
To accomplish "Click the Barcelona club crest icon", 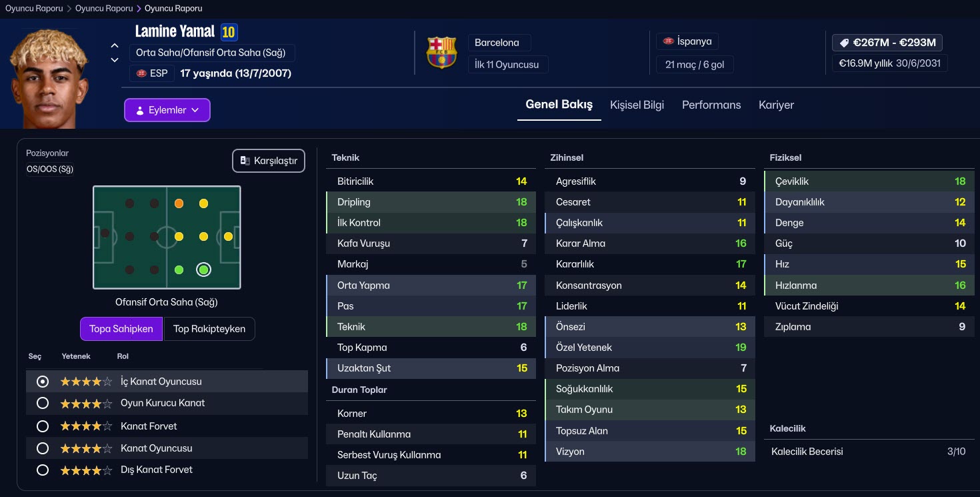I will (x=441, y=53).
